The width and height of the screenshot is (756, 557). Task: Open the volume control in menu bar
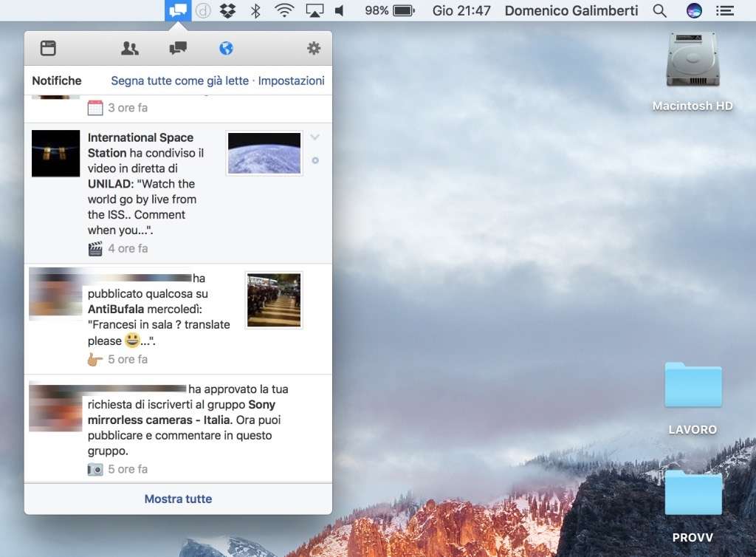340,10
